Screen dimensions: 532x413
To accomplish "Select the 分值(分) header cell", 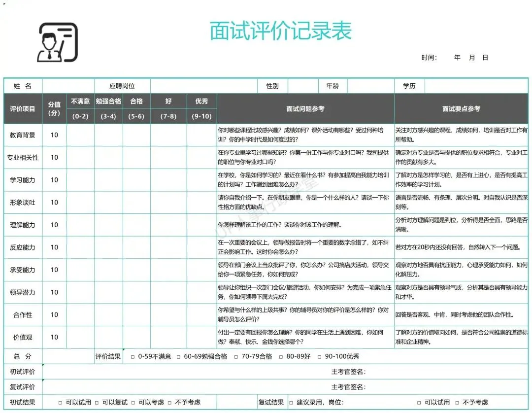I will [54, 108].
